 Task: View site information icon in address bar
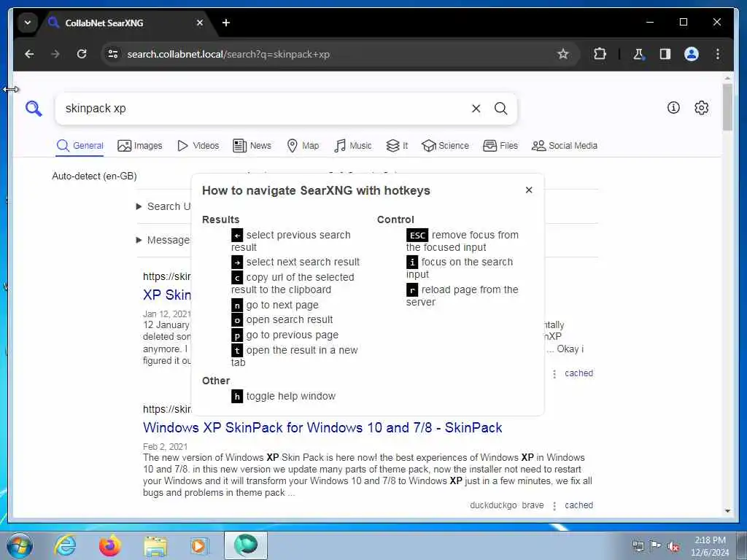tap(113, 54)
